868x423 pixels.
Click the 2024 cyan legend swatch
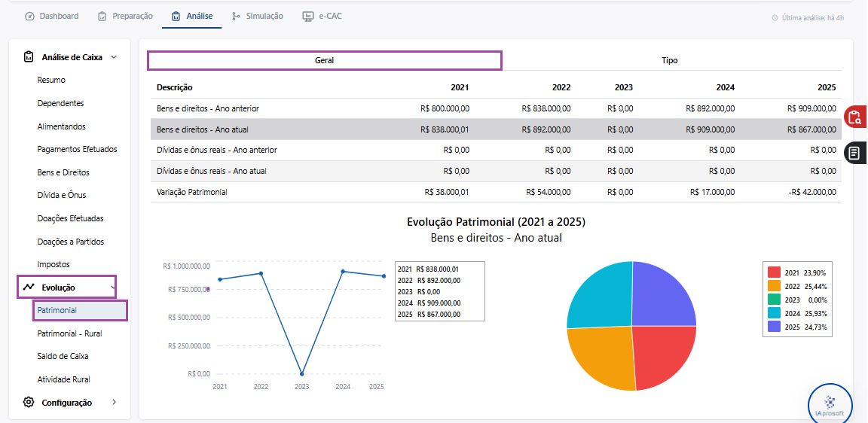point(774,314)
